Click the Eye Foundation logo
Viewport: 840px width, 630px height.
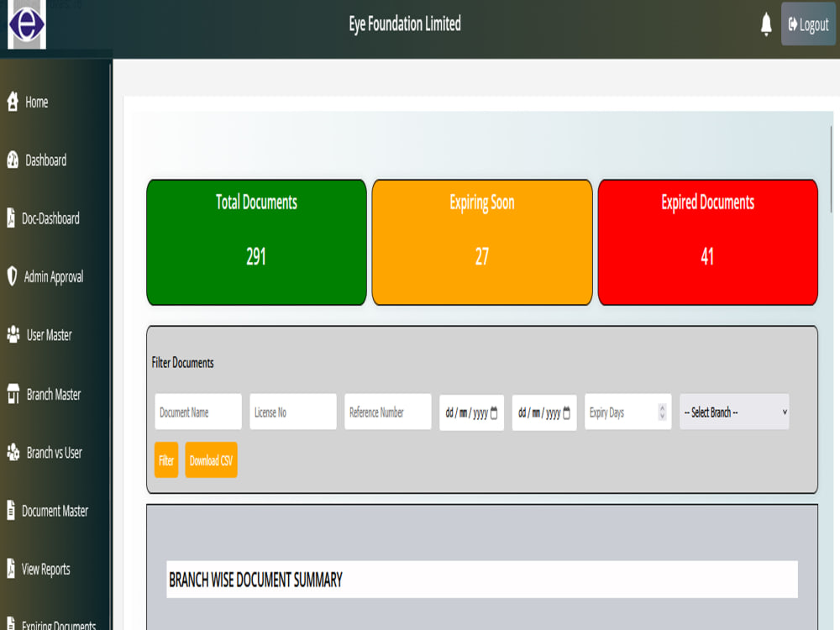[27, 24]
